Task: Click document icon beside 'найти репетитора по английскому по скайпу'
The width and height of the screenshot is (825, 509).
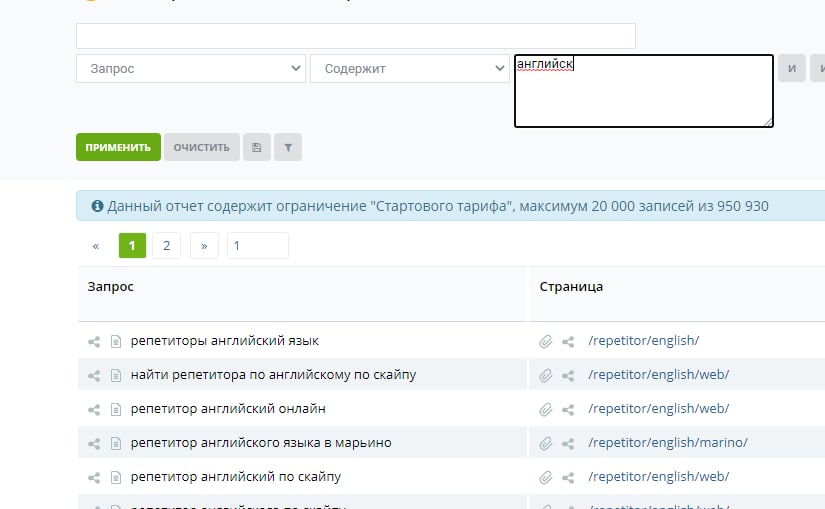Action: click(x=116, y=376)
